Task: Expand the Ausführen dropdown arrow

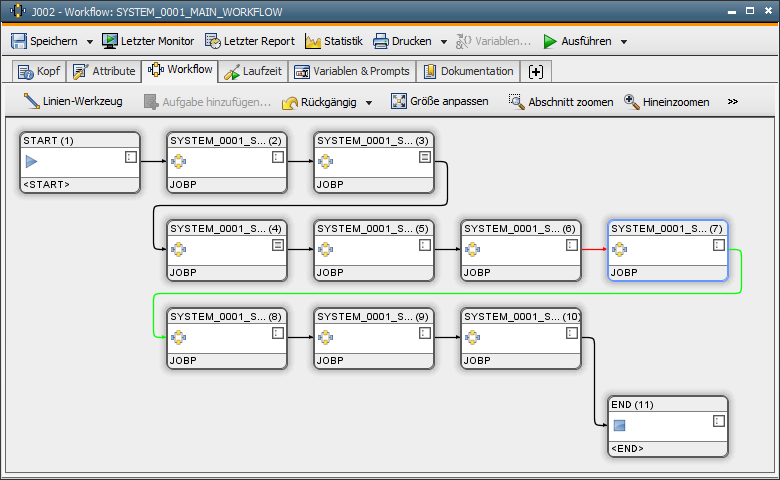Action: coord(624,42)
